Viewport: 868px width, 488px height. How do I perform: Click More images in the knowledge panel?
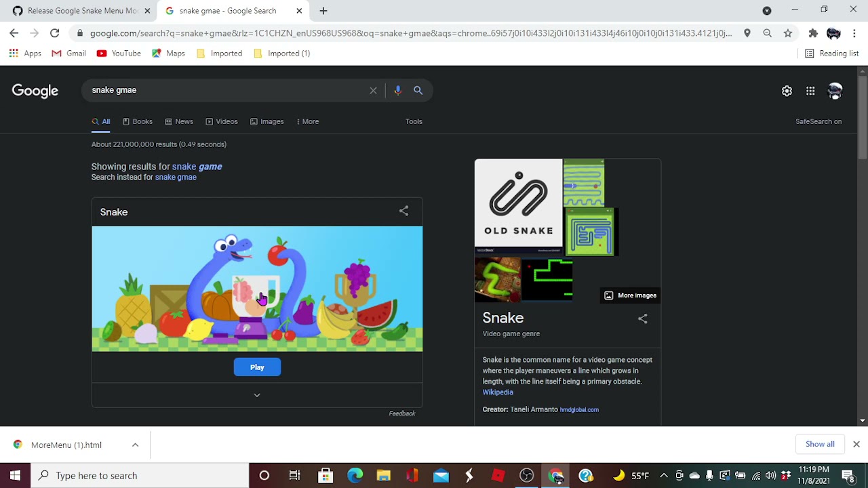coord(630,296)
